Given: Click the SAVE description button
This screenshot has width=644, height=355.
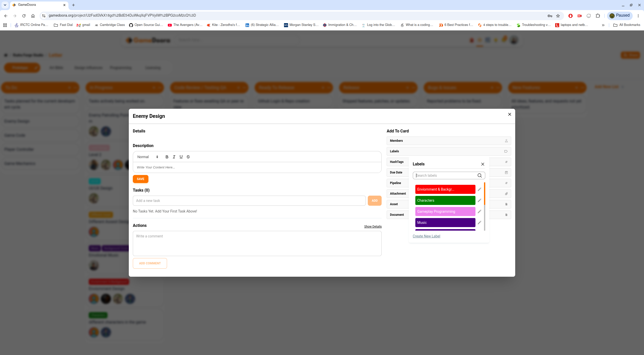Looking at the screenshot, I should pyautogui.click(x=140, y=179).
